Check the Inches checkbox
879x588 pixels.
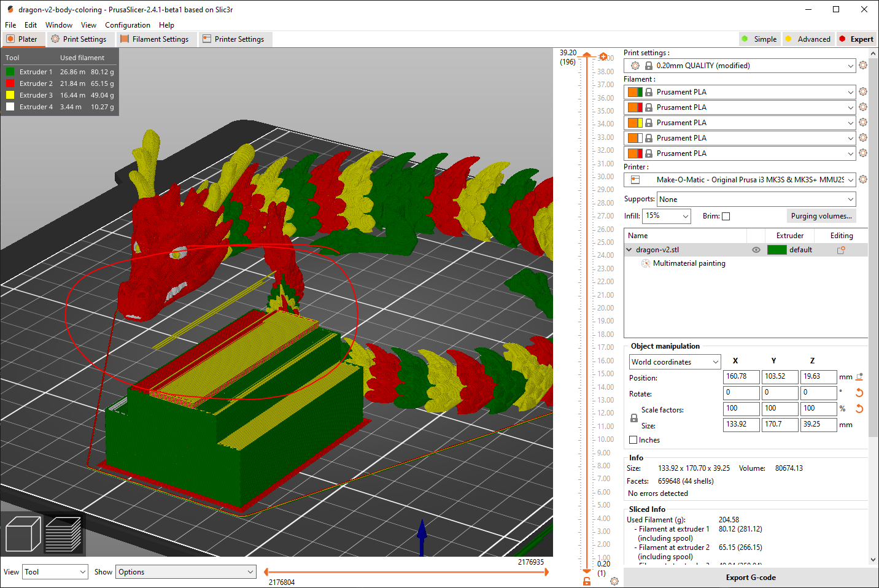tap(632, 439)
